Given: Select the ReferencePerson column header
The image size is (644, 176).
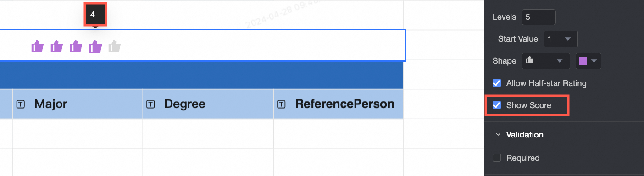Looking at the screenshot, I should [x=339, y=104].
